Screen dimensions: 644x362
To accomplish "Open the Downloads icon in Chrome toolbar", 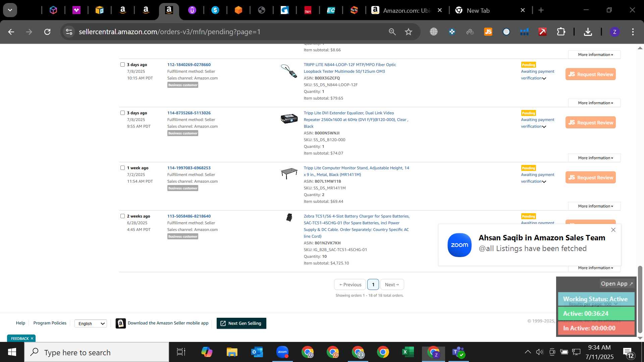I will click(x=588, y=32).
